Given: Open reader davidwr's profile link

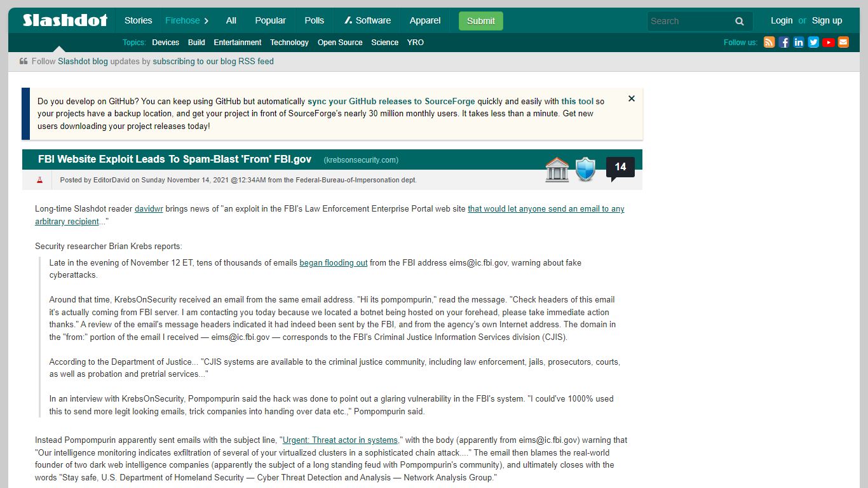Looking at the screenshot, I should 149,209.
